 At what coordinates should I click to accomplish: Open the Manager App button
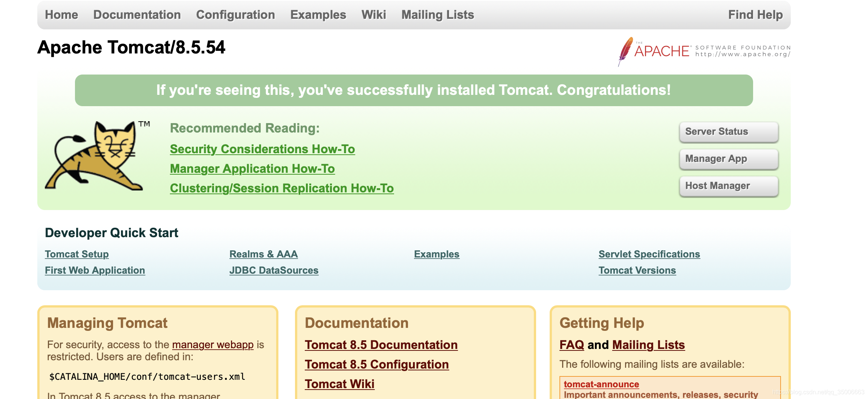tap(729, 159)
